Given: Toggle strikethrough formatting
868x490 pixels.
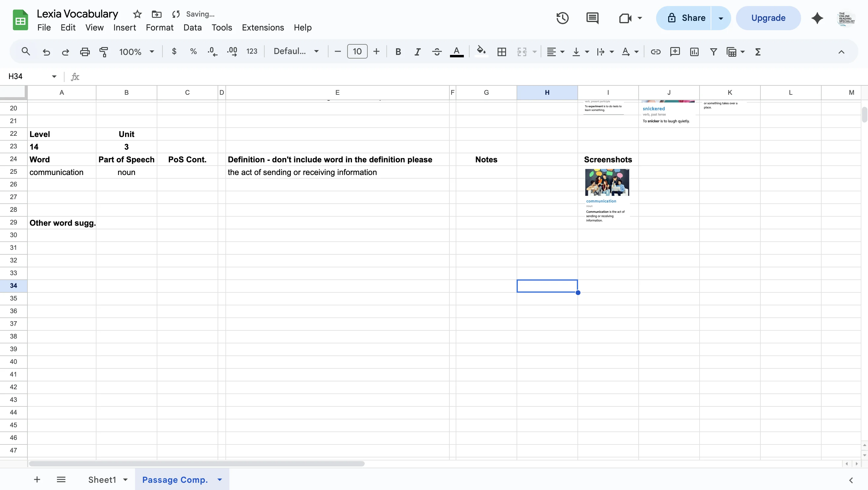Looking at the screenshot, I should coord(436,52).
